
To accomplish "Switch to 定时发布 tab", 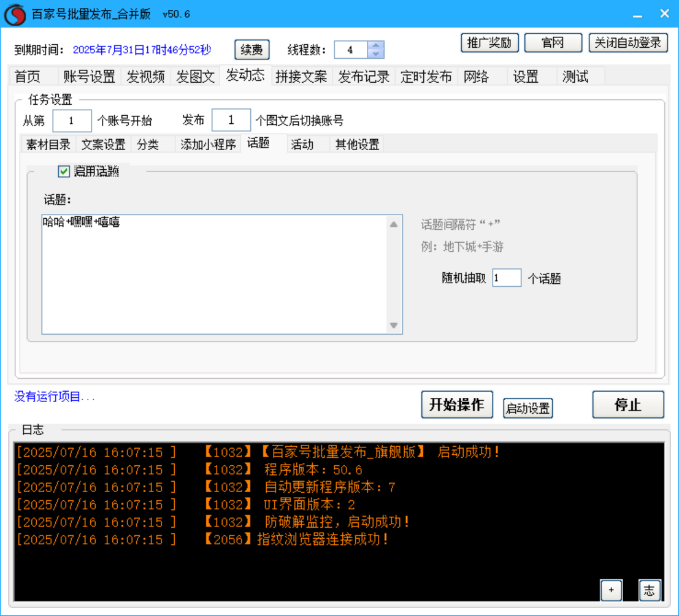I will 426,77.
